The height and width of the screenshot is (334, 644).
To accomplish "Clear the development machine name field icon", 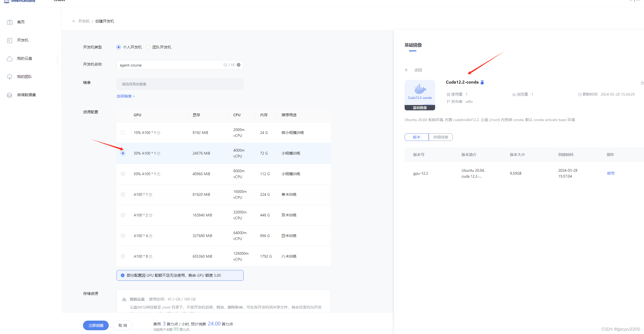I will tap(239, 65).
